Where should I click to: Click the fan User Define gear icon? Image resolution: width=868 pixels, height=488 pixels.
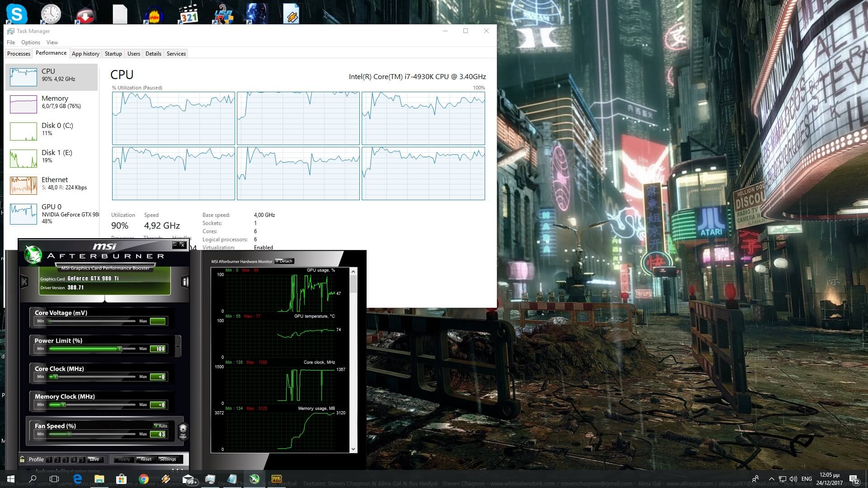[183, 430]
